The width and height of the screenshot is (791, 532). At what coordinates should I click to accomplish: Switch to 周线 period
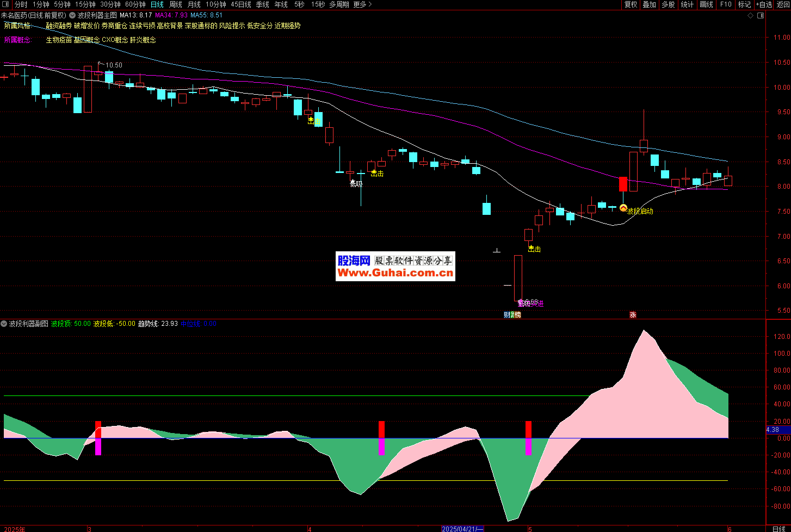175,4
